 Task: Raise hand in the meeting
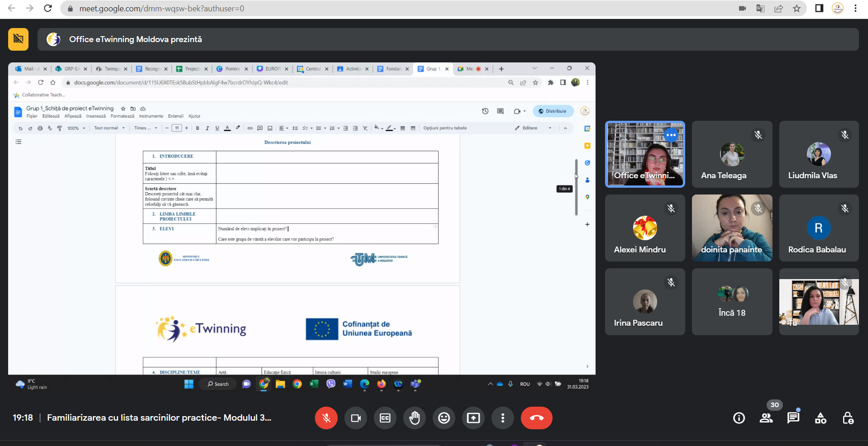point(415,418)
